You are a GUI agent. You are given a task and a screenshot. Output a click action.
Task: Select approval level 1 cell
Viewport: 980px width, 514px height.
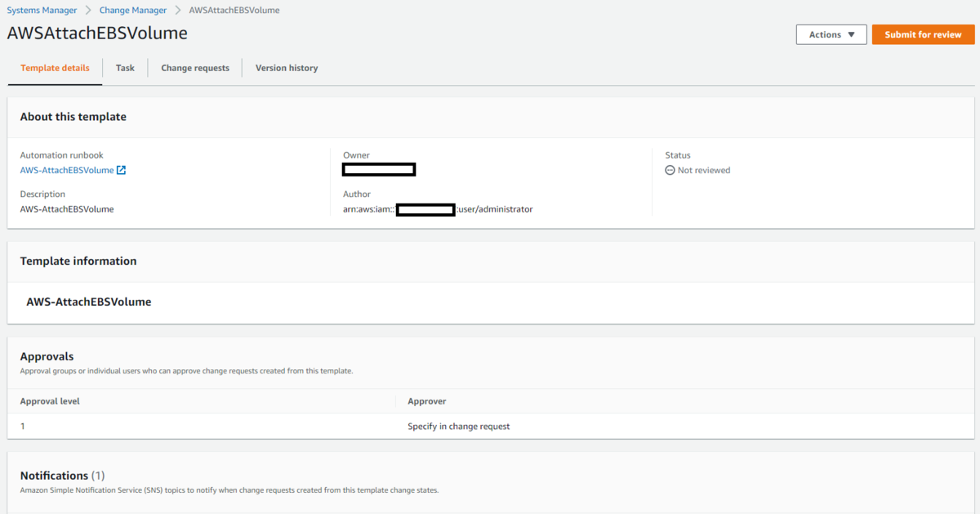(x=23, y=427)
